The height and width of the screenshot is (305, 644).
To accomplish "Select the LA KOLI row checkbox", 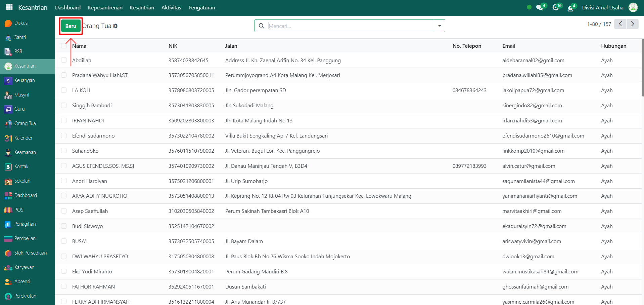I will pyautogui.click(x=64, y=90).
